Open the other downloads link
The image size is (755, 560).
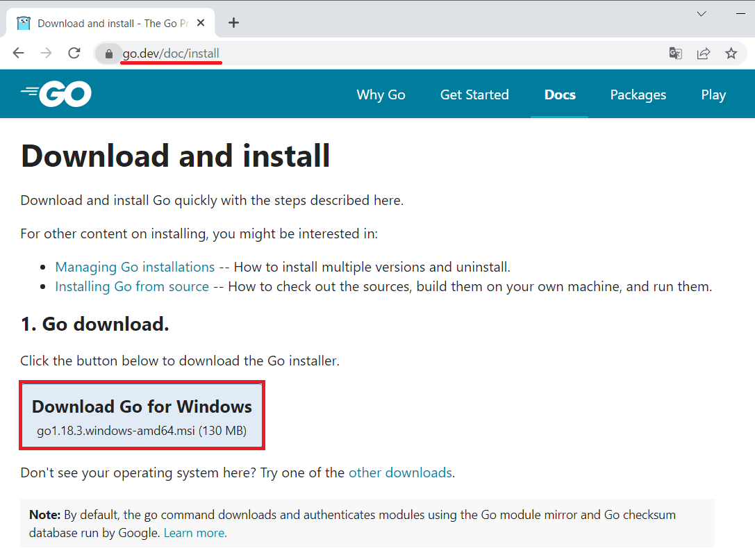coord(400,472)
